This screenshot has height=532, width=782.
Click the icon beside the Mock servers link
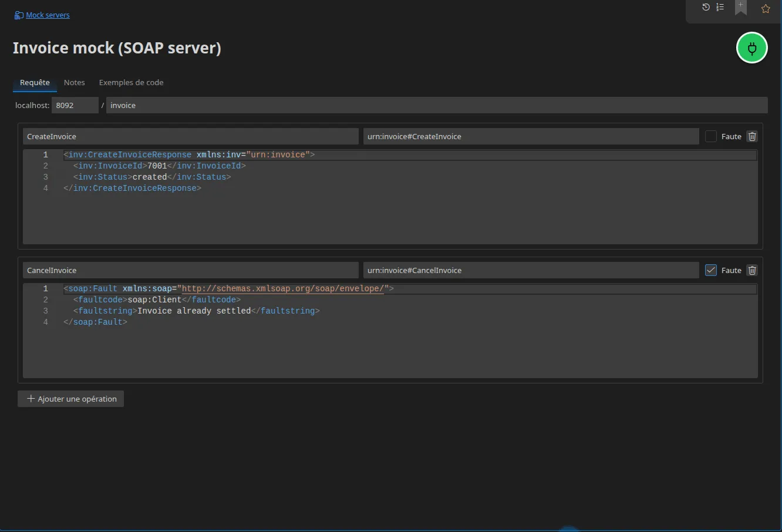19,15
